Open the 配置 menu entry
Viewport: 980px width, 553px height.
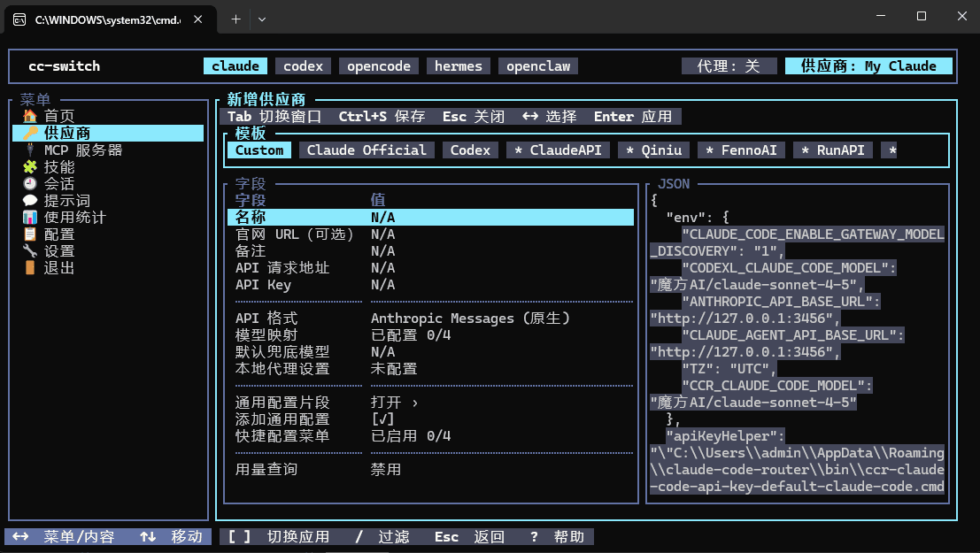58,234
